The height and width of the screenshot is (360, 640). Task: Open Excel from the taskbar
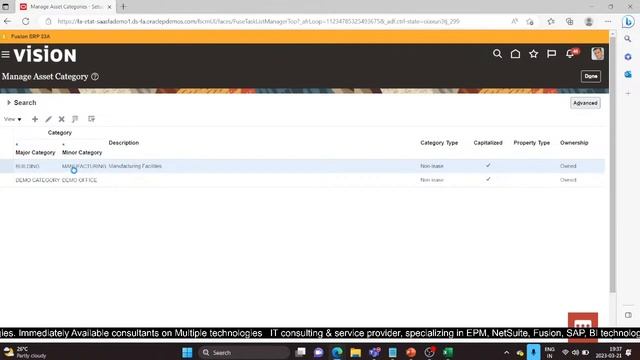pos(448,352)
